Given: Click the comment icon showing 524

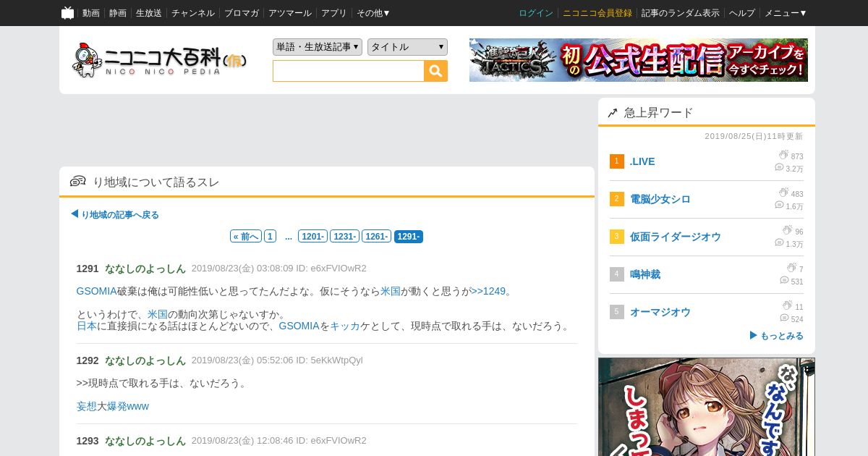Looking at the screenshot, I should 784,318.
